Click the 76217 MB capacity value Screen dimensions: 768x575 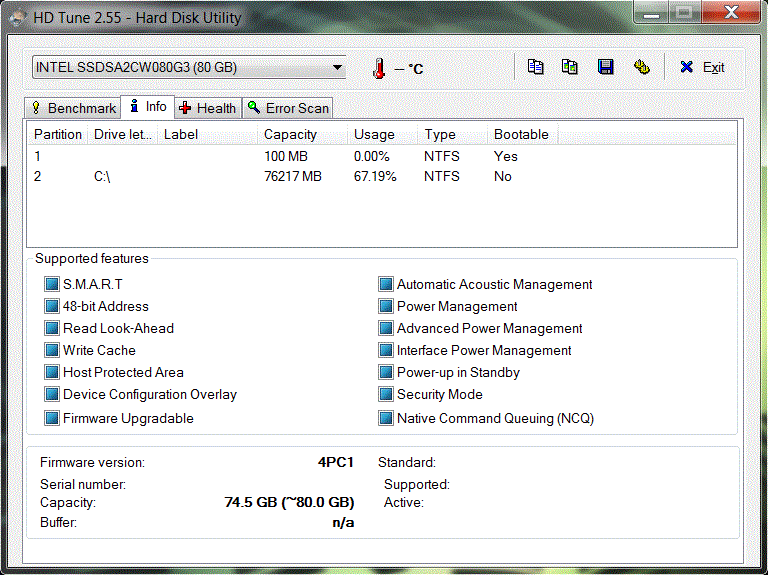(292, 176)
